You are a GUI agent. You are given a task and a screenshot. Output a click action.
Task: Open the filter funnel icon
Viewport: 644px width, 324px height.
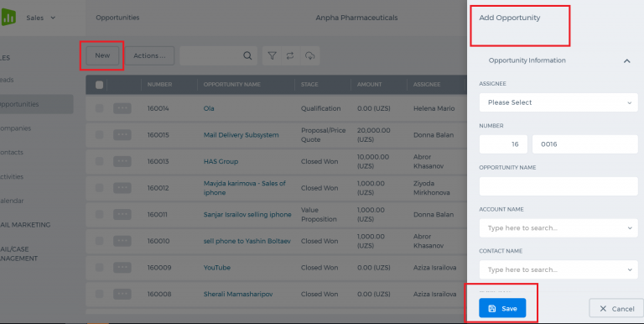[272, 55]
